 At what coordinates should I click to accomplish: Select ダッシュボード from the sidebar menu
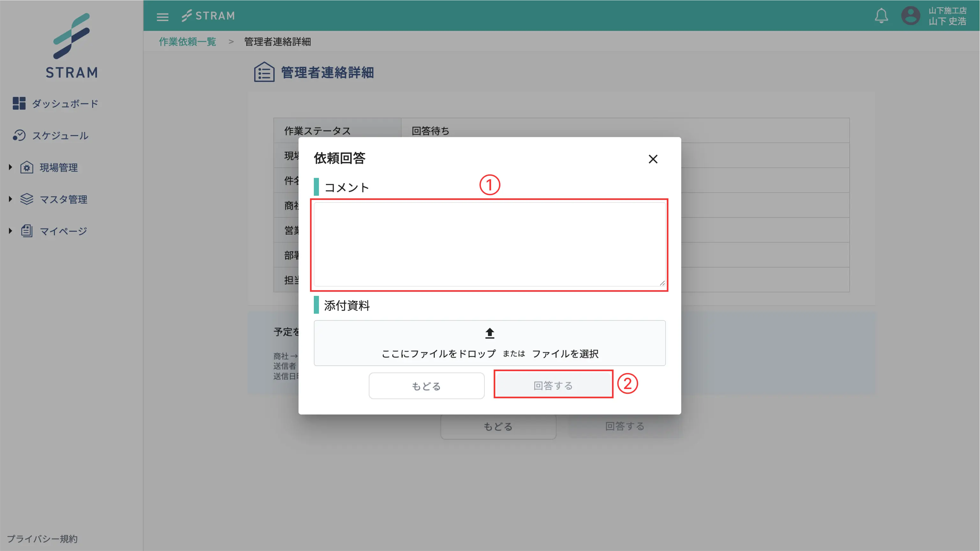[x=65, y=103]
